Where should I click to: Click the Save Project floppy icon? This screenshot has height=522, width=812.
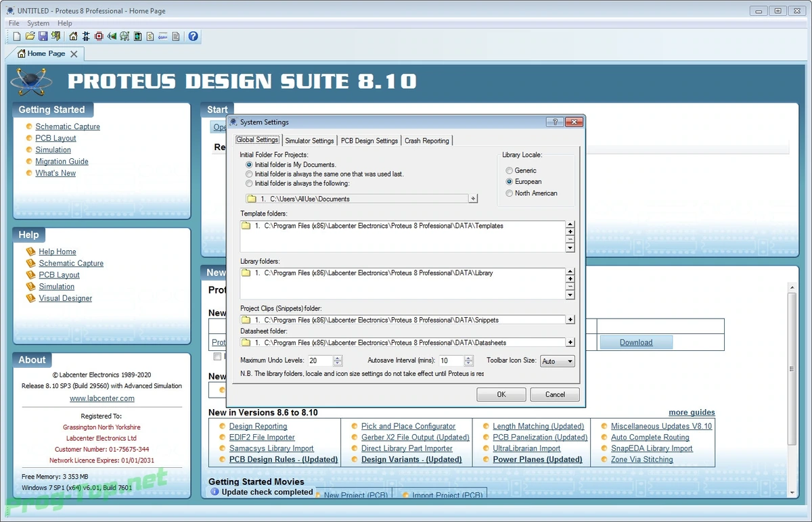pyautogui.click(x=43, y=36)
